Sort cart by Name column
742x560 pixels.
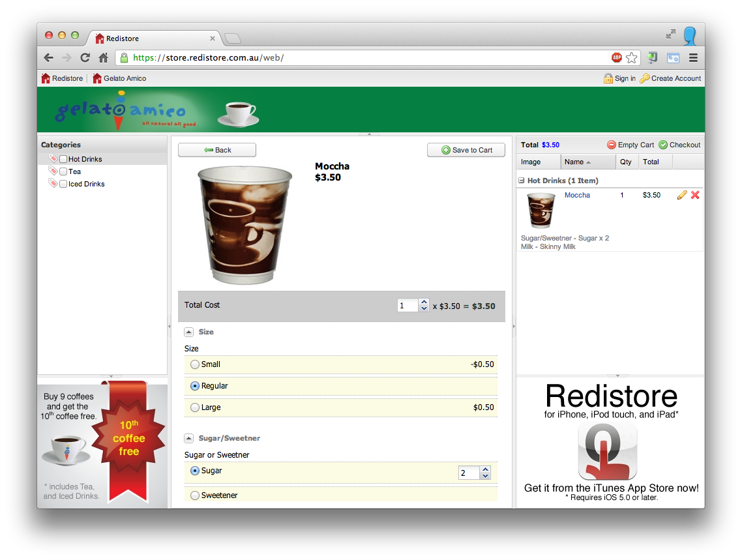click(x=588, y=162)
